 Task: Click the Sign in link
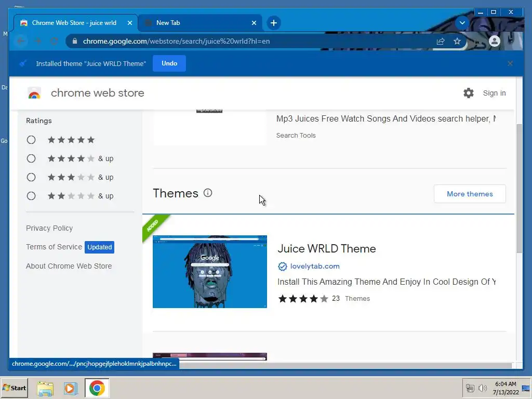pos(494,93)
